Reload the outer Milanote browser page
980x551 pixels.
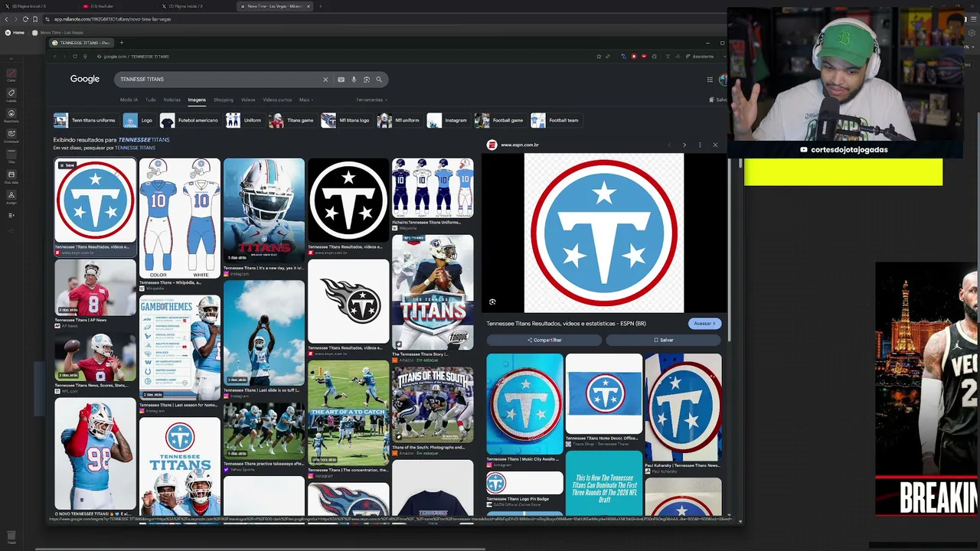click(25, 19)
